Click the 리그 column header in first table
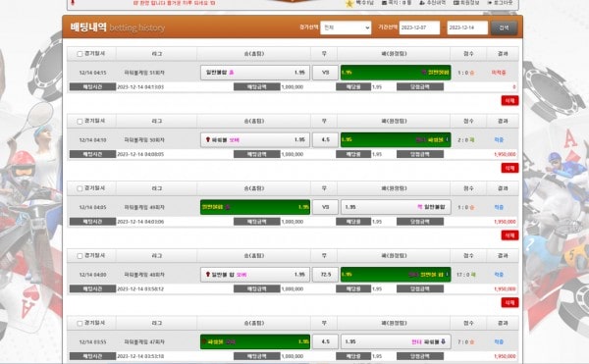589x364 pixels. [157, 54]
